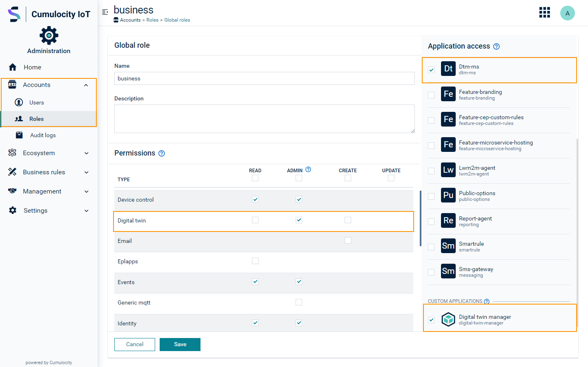588x367 pixels.
Task: Open the user avatar menu
Action: 568,13
